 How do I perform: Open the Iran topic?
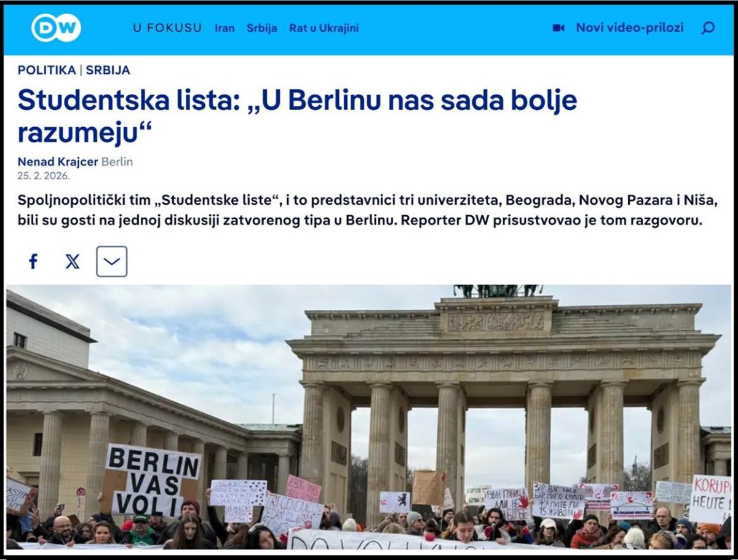tap(224, 28)
